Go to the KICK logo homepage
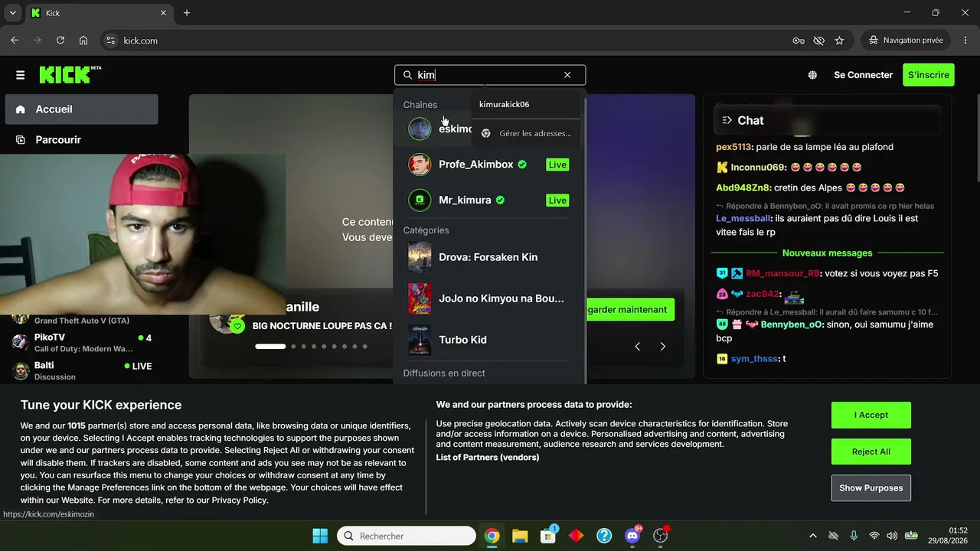The height and width of the screenshot is (551, 980). pos(70,74)
